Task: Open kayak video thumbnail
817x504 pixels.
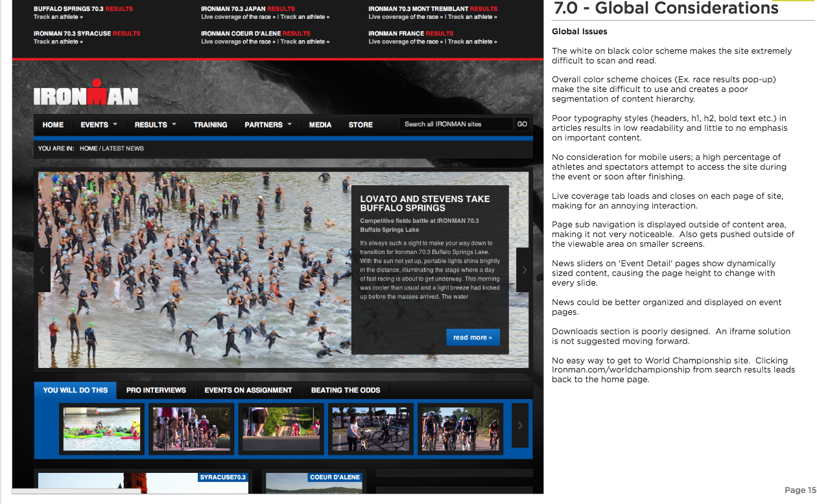Action: coord(102,429)
